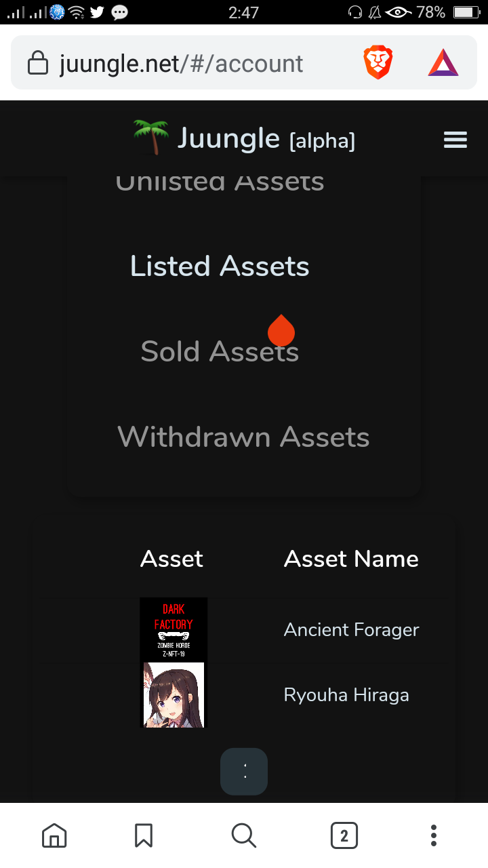
Task: Tap the lock icon in the address bar
Action: [x=38, y=64]
